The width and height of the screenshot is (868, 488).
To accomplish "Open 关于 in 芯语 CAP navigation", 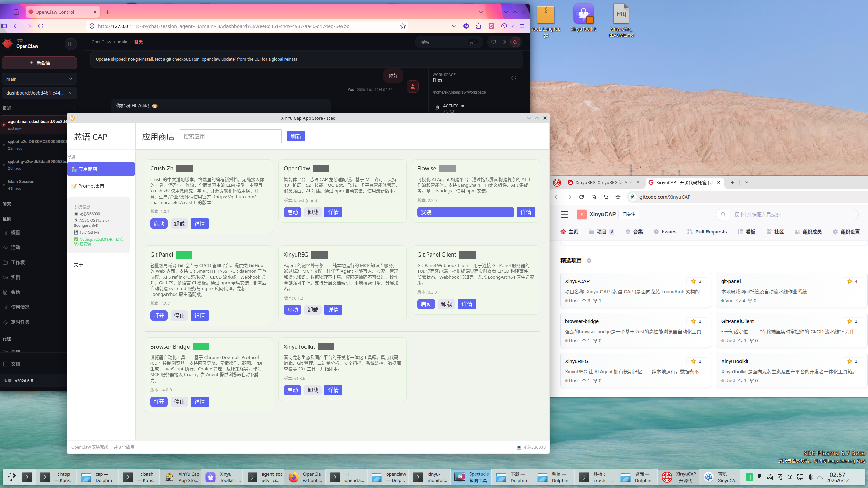I will coord(77,265).
